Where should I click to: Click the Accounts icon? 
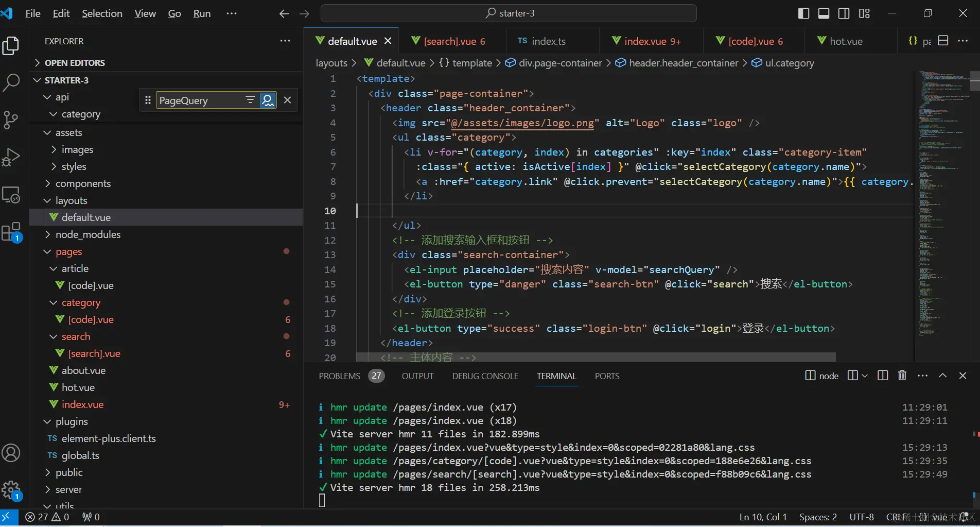(11, 453)
